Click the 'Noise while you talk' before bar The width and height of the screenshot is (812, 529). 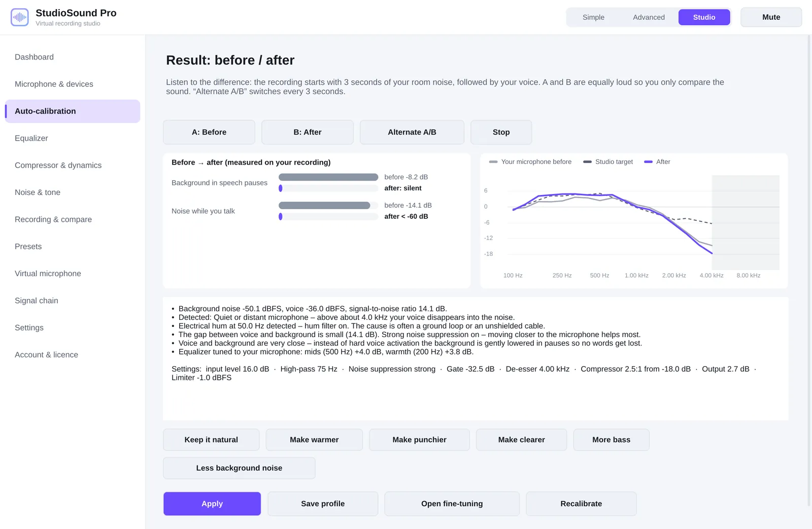(324, 206)
